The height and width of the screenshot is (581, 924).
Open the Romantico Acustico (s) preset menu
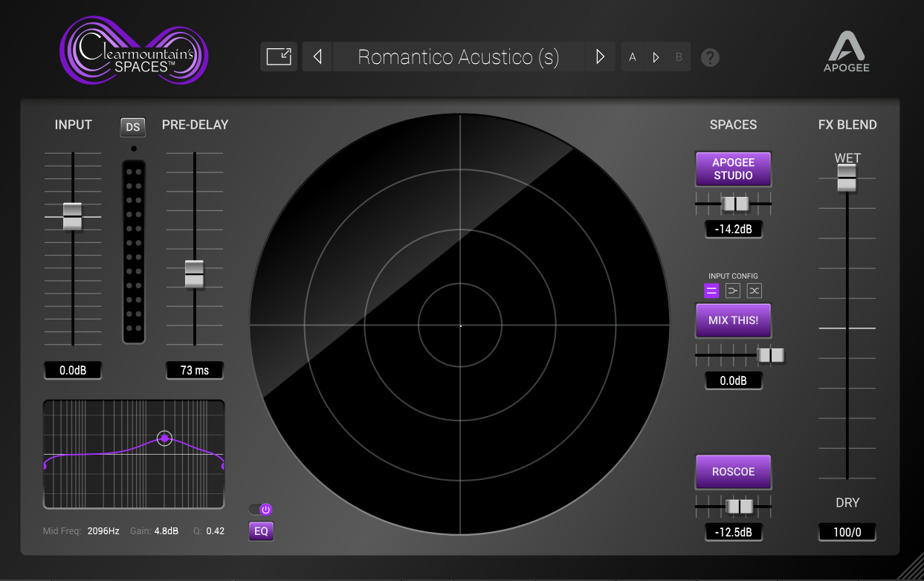click(458, 57)
